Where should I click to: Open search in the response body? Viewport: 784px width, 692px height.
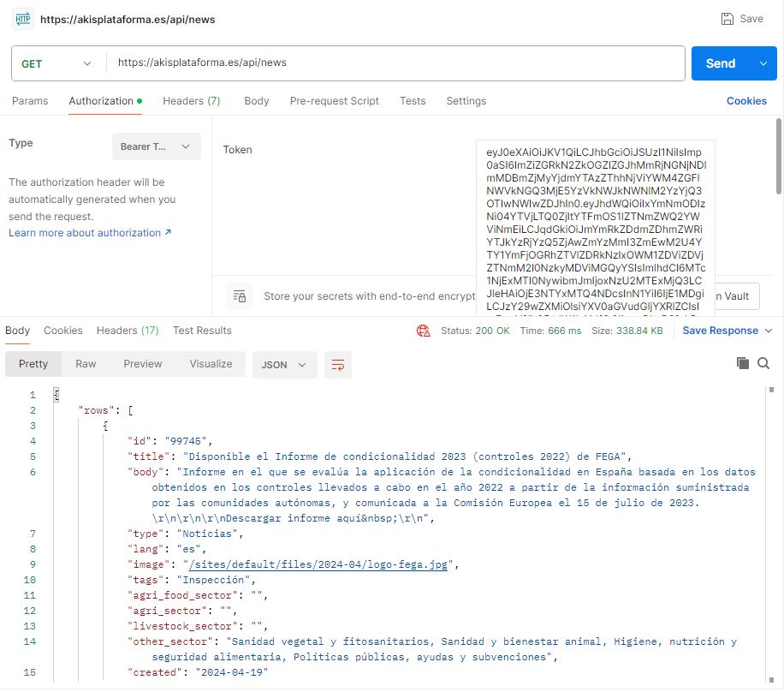763,364
